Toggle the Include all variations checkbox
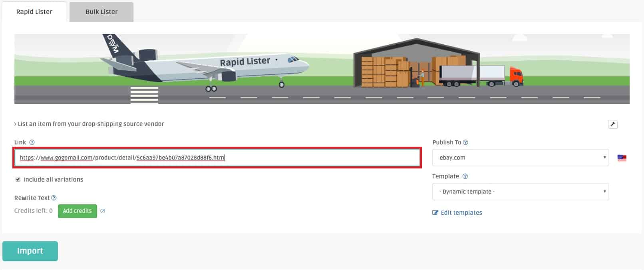The width and height of the screenshot is (644, 270). (18, 179)
